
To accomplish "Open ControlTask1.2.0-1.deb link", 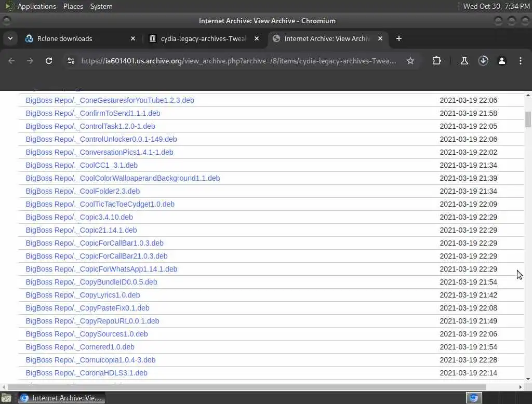I will pos(90,126).
